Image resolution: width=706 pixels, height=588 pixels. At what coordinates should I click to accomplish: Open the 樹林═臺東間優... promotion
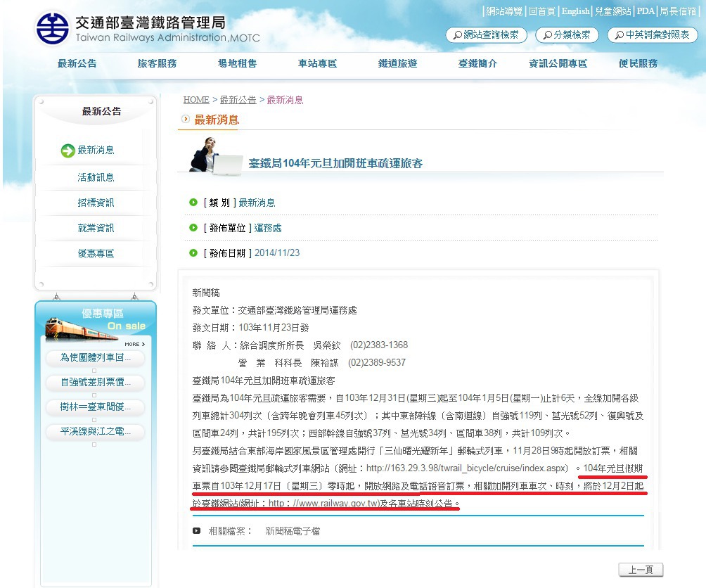click(96, 407)
